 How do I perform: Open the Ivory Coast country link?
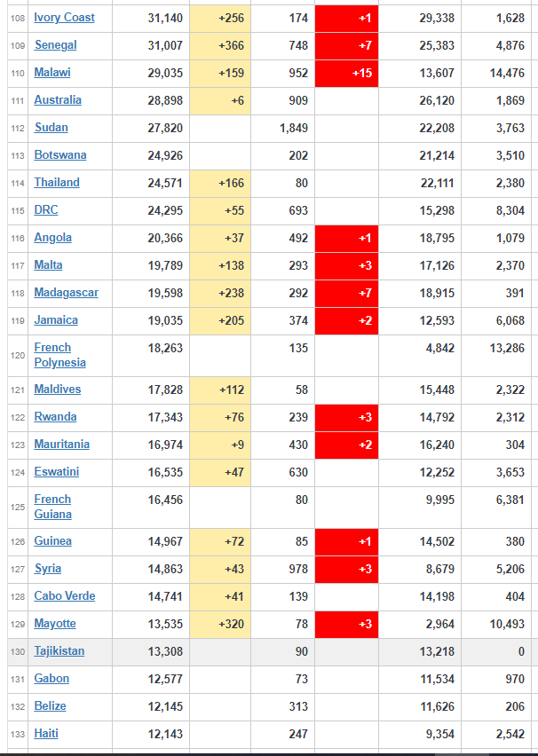tap(64, 18)
